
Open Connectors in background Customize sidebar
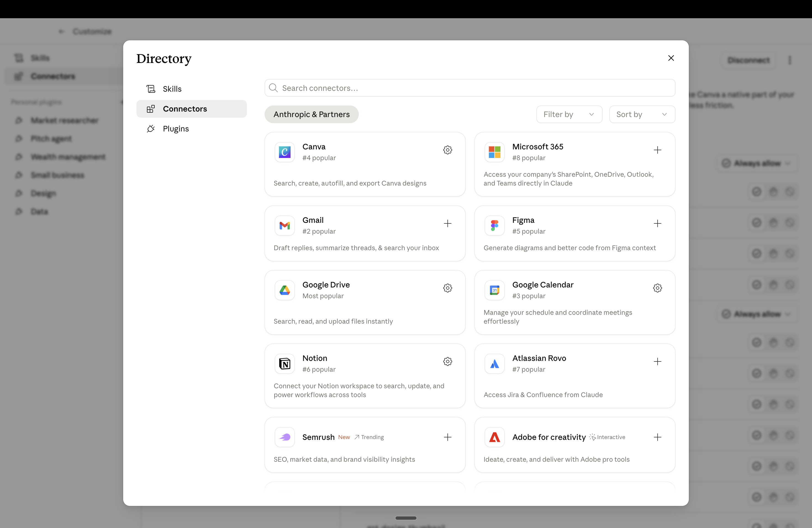[x=64, y=76]
